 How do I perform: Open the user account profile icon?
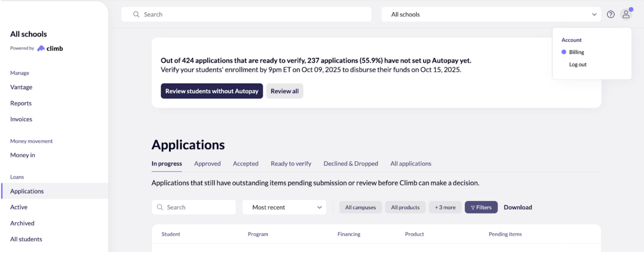pos(626,14)
